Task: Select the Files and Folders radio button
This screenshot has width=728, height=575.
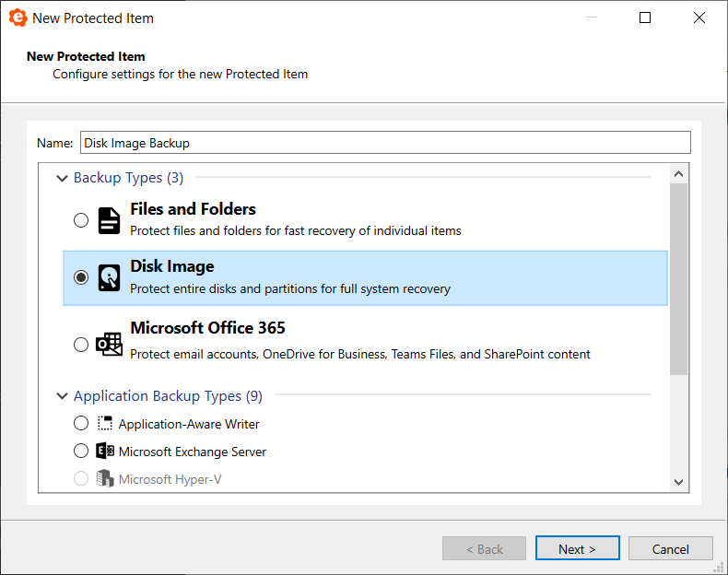Action: click(81, 220)
